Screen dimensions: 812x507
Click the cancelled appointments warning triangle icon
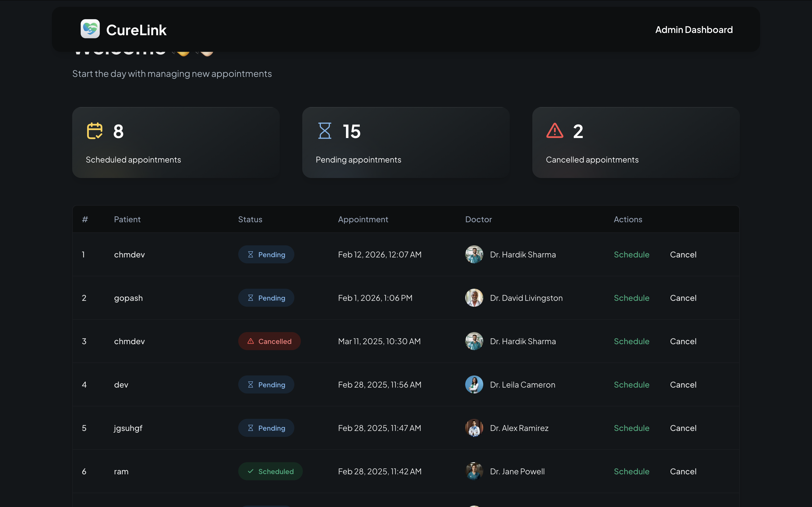pos(555,131)
